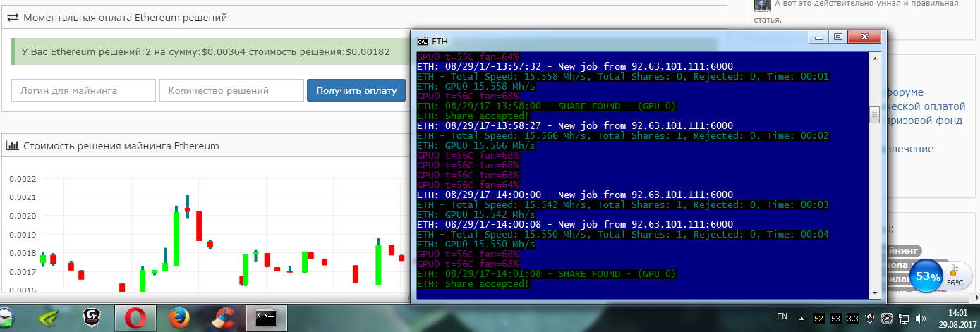Click the 53% memory usage gadget

926,277
